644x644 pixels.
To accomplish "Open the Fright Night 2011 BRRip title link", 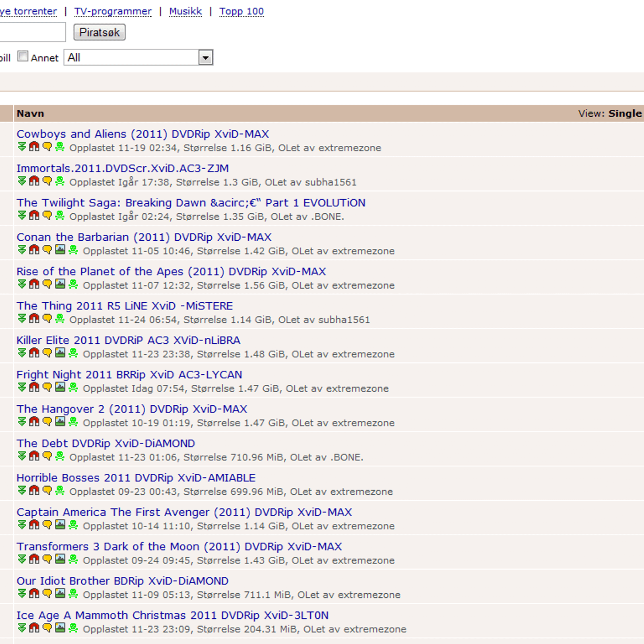I will pos(129,375).
